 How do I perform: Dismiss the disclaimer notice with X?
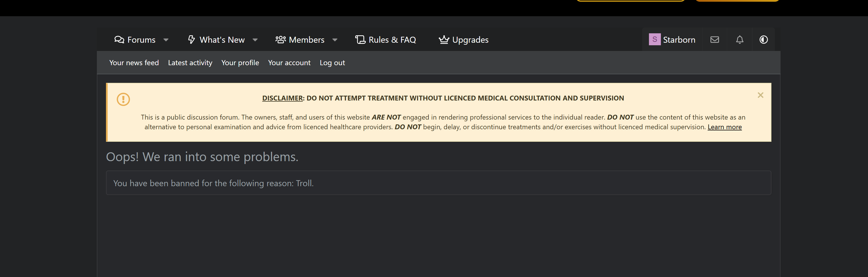(761, 95)
